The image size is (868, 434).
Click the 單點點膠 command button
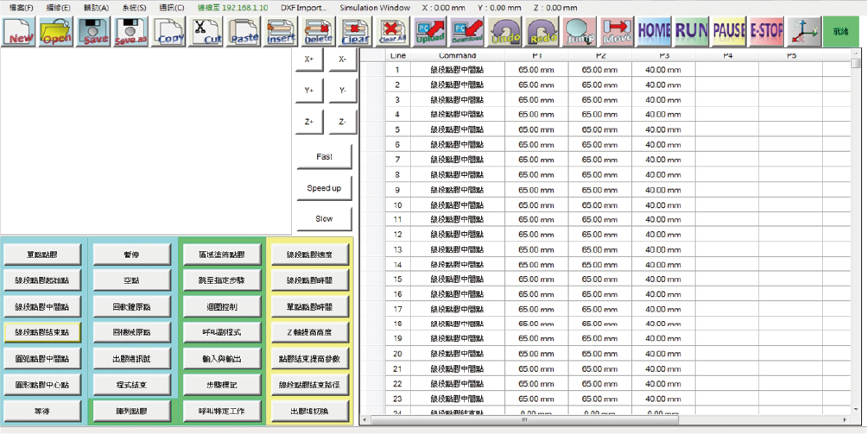tap(42, 255)
